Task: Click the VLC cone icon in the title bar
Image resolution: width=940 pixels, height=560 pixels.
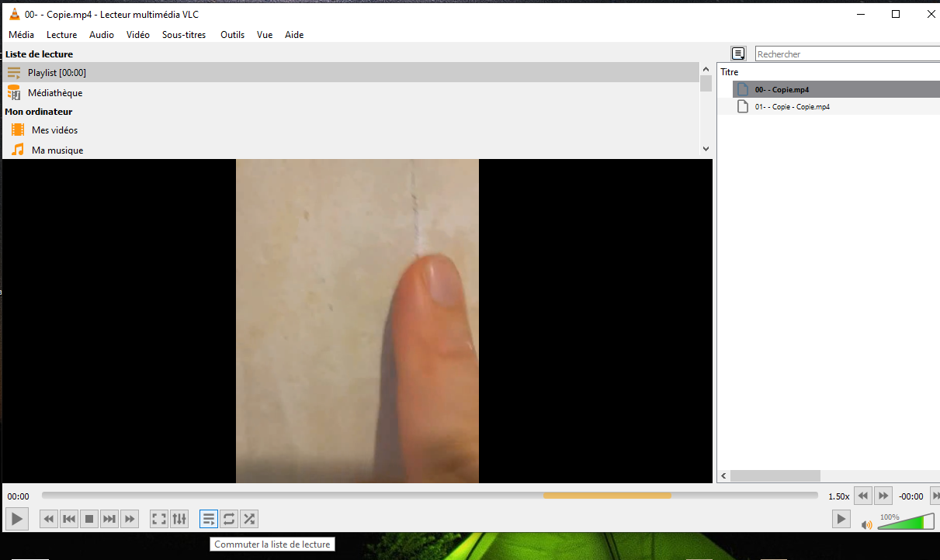Action: [x=14, y=14]
